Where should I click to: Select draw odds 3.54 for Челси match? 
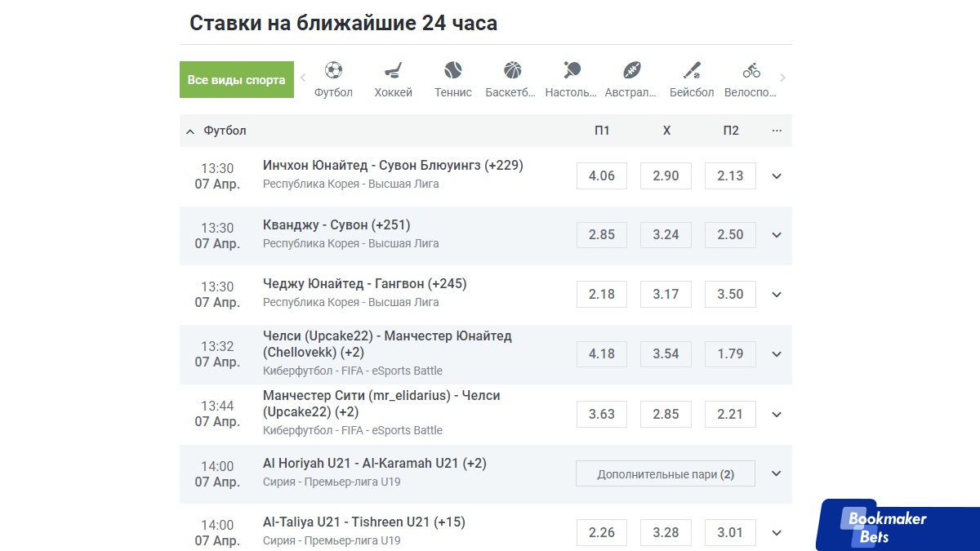pyautogui.click(x=666, y=354)
